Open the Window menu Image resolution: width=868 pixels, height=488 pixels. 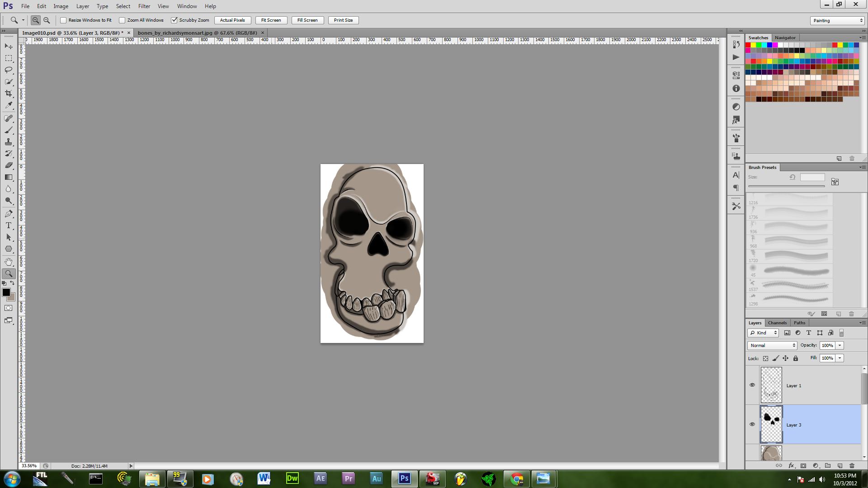pyautogui.click(x=187, y=6)
